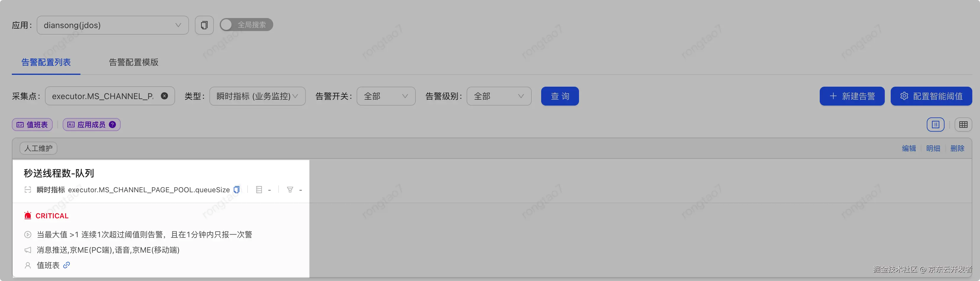
Task: Switch to table grid view icon
Action: coord(963,125)
